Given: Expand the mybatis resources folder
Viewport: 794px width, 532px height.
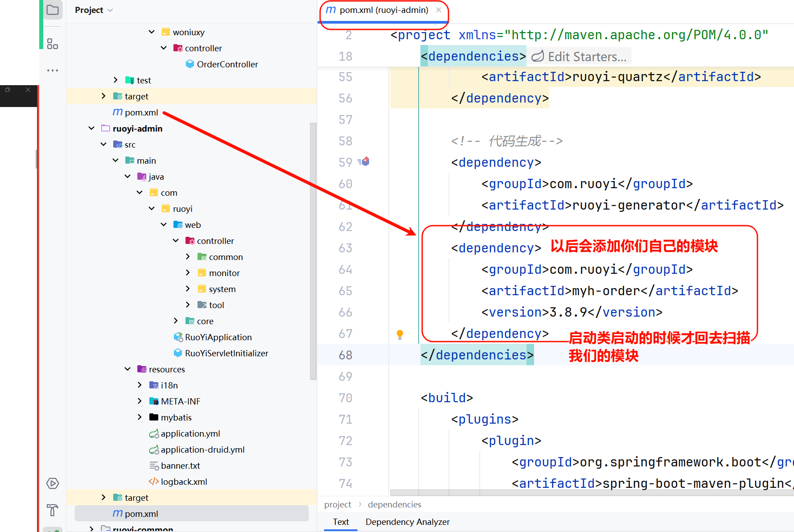Looking at the screenshot, I should [140, 417].
